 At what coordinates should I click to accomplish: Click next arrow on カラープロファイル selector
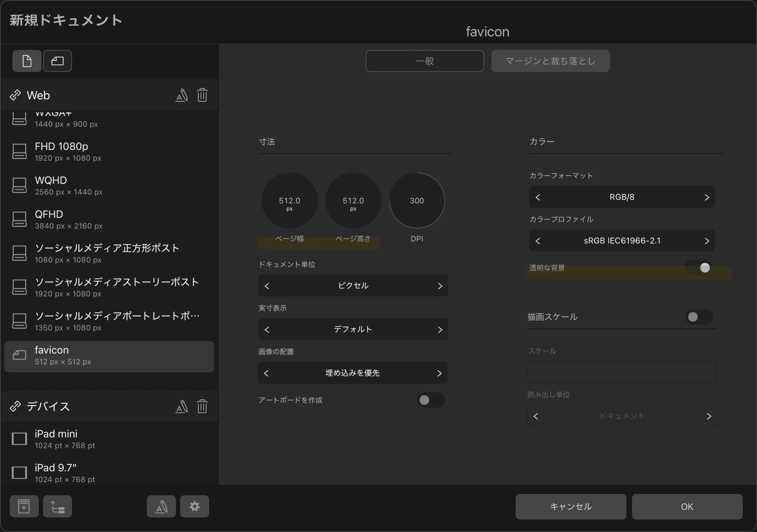pyautogui.click(x=707, y=241)
